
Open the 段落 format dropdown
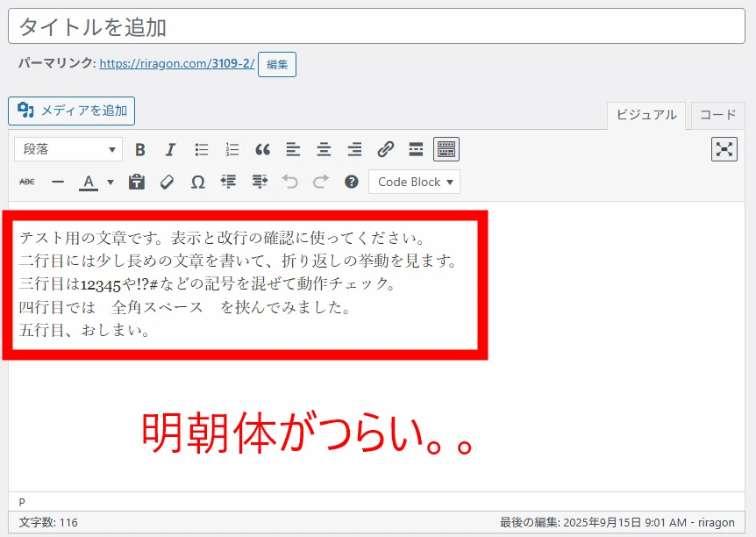[x=68, y=149]
